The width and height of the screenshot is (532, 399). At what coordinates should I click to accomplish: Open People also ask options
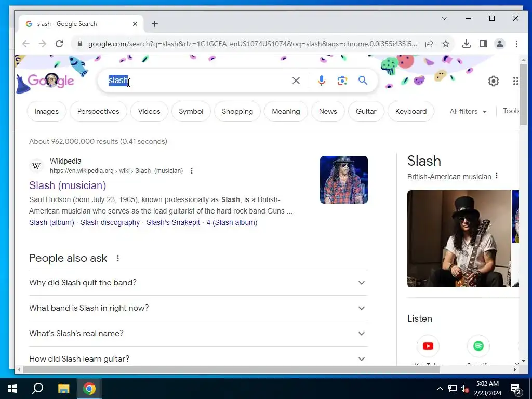tap(118, 259)
